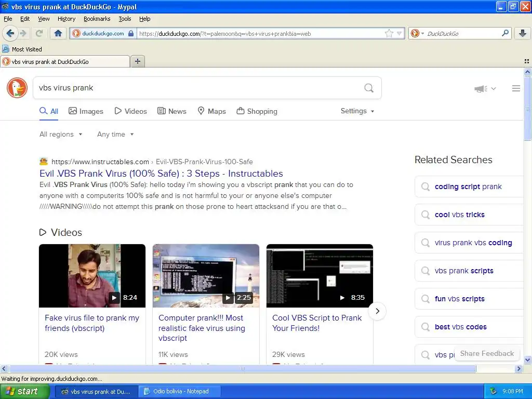The height and width of the screenshot is (399, 532).
Task: Open the megaphone announcements dropdown
Action: tap(485, 88)
